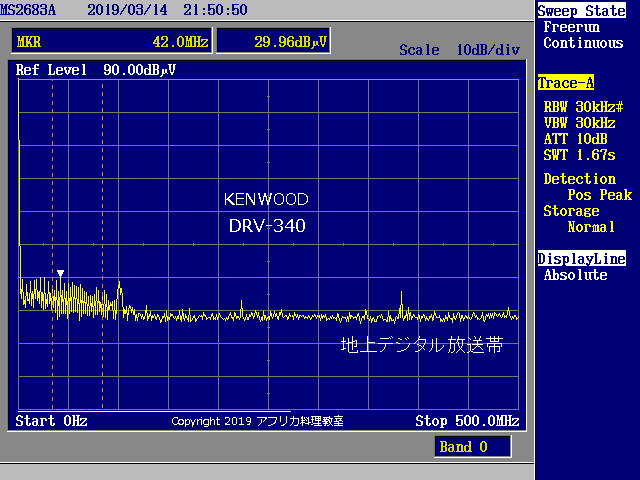
Task: Click the 21:50:50 time text
Action: [x=215, y=9]
